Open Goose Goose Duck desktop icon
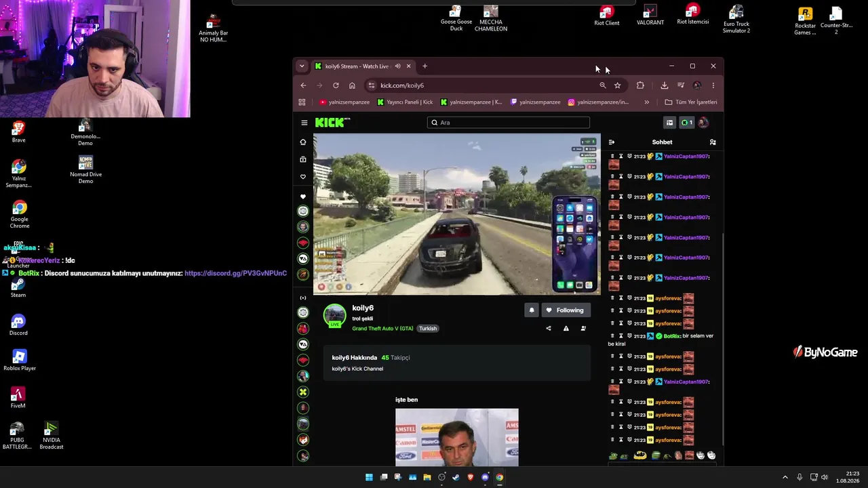Screen dimensions: 868x488 (456, 19)
